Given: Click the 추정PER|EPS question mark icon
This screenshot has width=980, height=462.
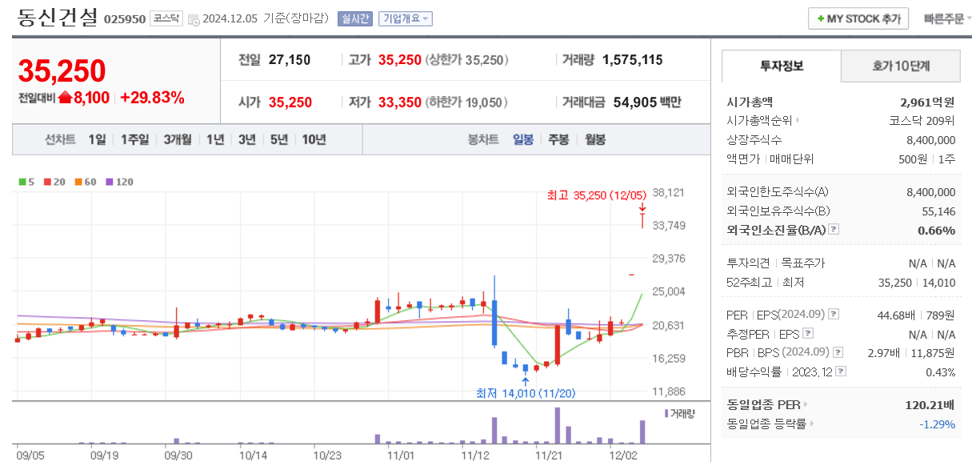Looking at the screenshot, I should tap(807, 334).
